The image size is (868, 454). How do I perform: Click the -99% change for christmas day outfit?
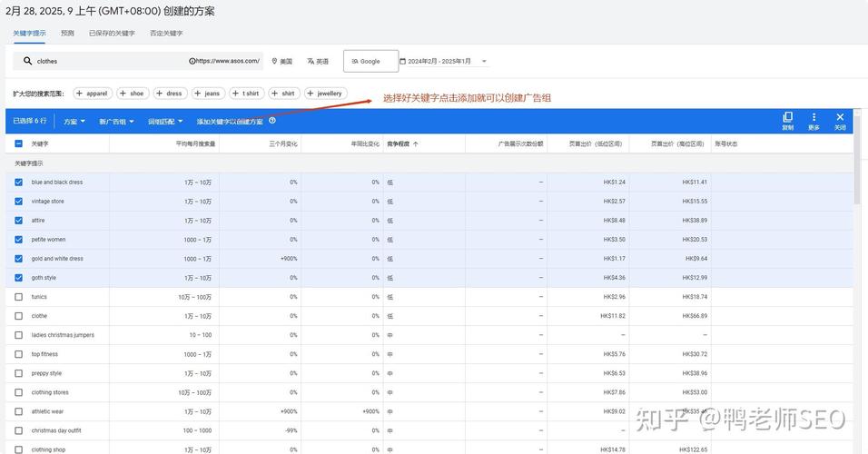[291, 430]
